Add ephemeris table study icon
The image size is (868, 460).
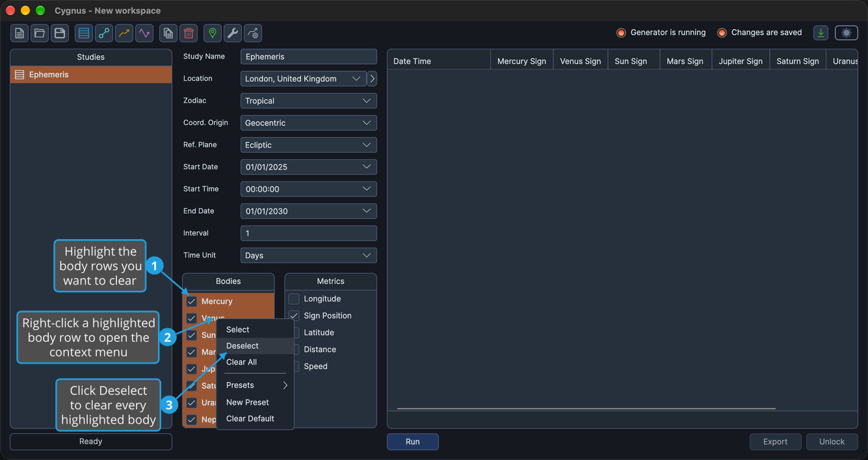click(x=84, y=33)
